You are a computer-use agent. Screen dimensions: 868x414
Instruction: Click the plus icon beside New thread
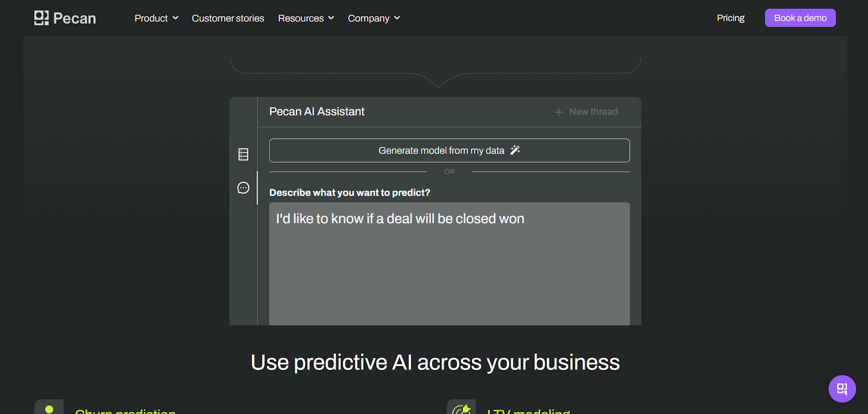tap(558, 112)
